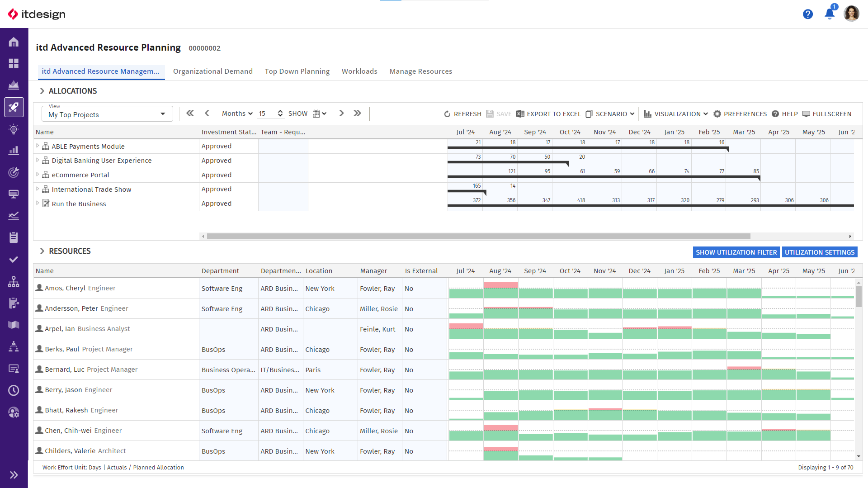Open the help question mark icon
Image resolution: width=868 pixels, height=488 pixels.
pyautogui.click(x=808, y=14)
